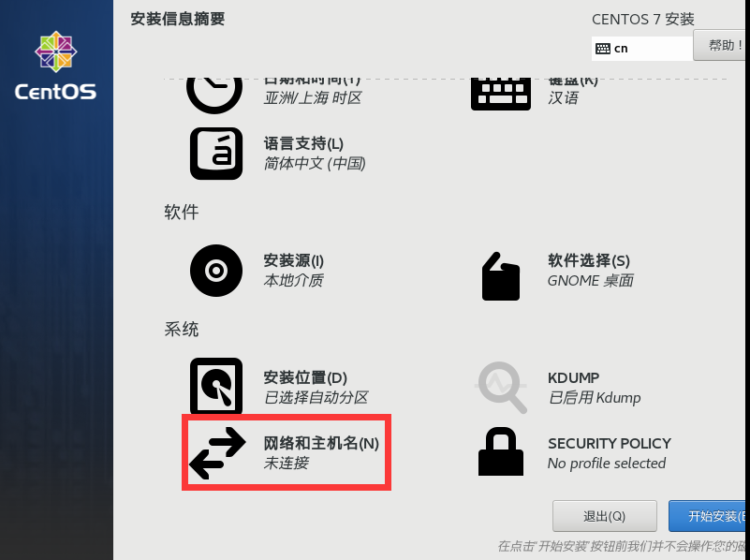Open 安装位置(D) automatic partitioning entry
Viewport: 750px width, 560px height.
coord(316,388)
